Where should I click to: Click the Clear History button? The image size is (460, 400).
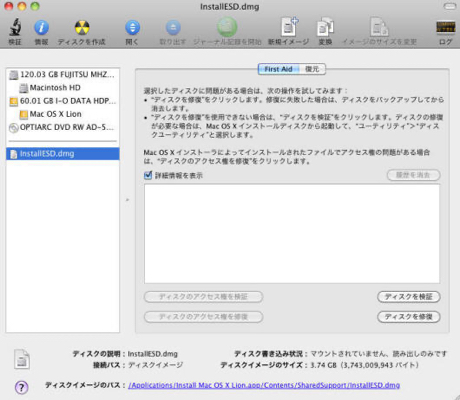point(413,175)
